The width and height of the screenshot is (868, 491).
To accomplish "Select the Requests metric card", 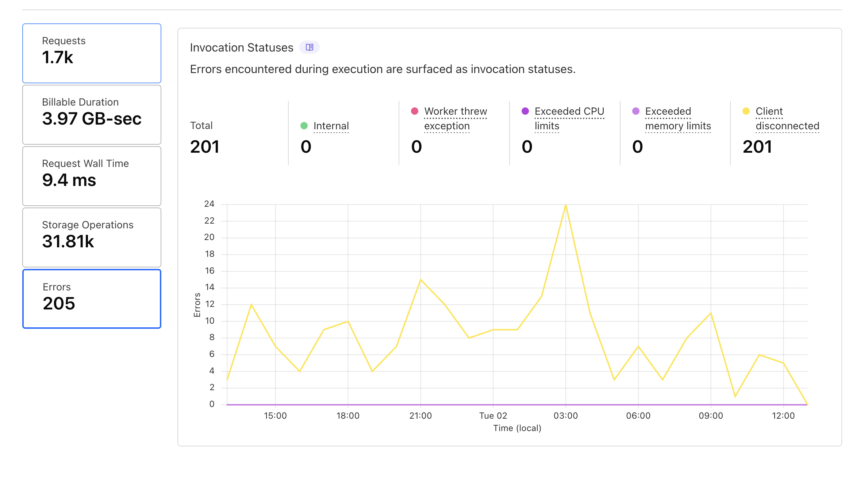I will tap(92, 53).
